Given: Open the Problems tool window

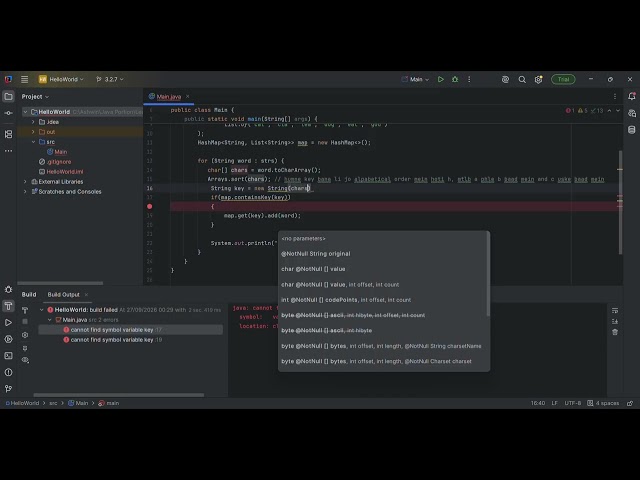Looking at the screenshot, I should (x=8, y=372).
